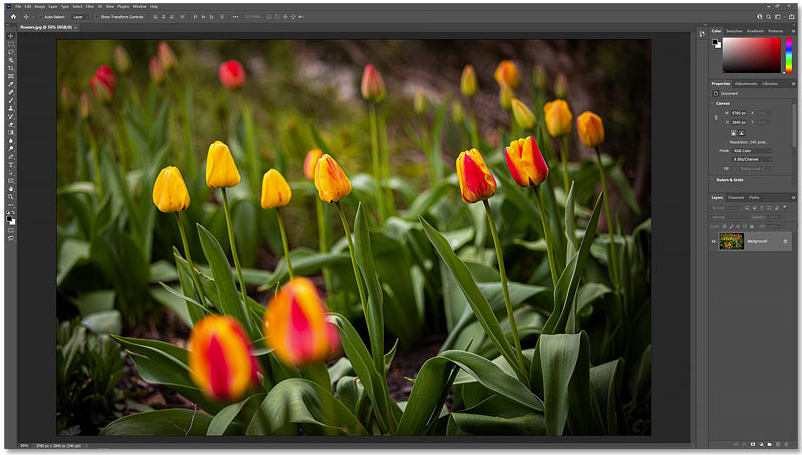Image resolution: width=802 pixels, height=455 pixels.
Task: Select the Rectangular Marquee tool
Action: [x=11, y=45]
